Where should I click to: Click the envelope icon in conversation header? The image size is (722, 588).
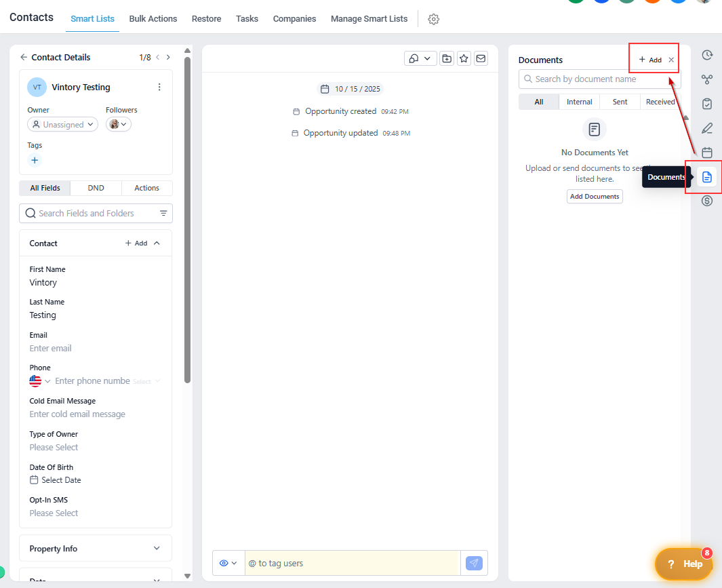point(481,58)
